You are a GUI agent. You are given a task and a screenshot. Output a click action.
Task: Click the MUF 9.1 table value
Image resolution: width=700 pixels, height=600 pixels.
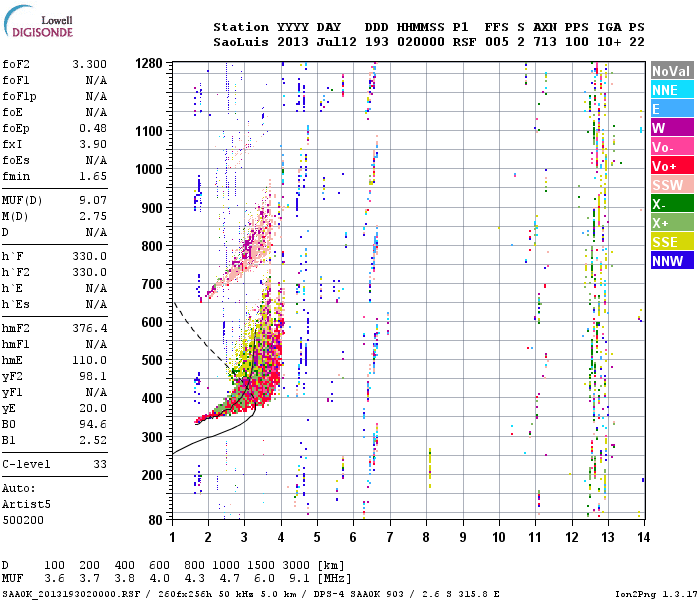click(299, 579)
